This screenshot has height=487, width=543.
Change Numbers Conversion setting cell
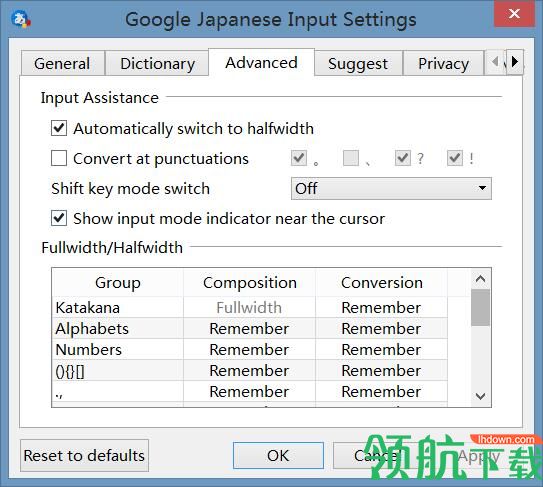[x=381, y=349]
